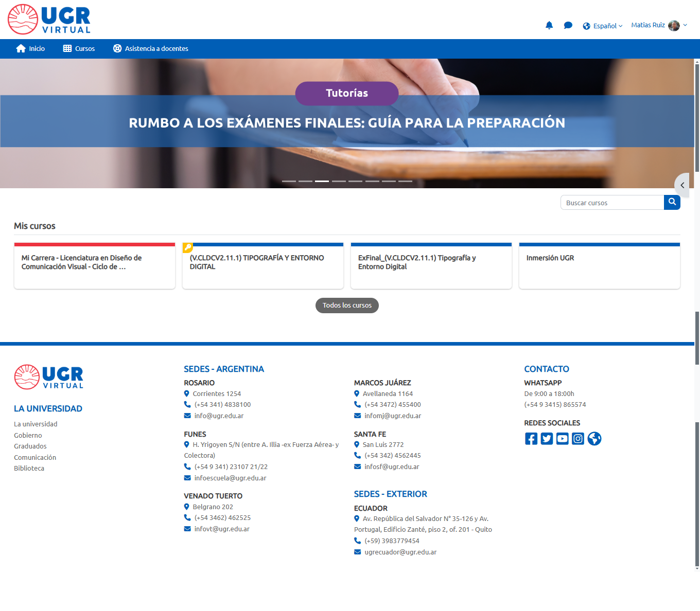The image size is (700, 611).
Task: Click the search magnifier button
Action: [x=672, y=202]
